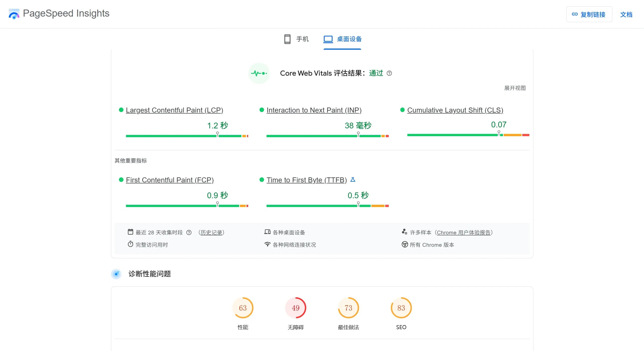Click the Core Web Vitals pulse icon

259,73
